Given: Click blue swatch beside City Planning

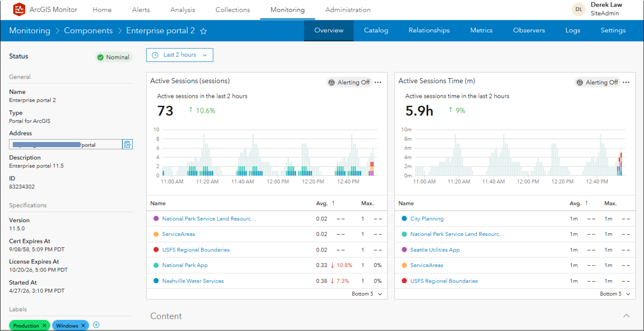Looking at the screenshot, I should coord(405,219).
